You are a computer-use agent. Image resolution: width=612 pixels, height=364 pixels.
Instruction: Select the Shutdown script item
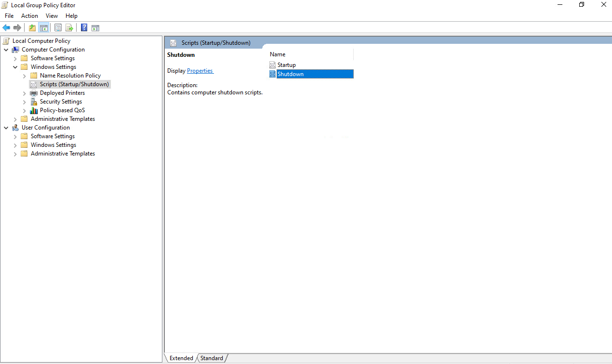[x=290, y=74]
